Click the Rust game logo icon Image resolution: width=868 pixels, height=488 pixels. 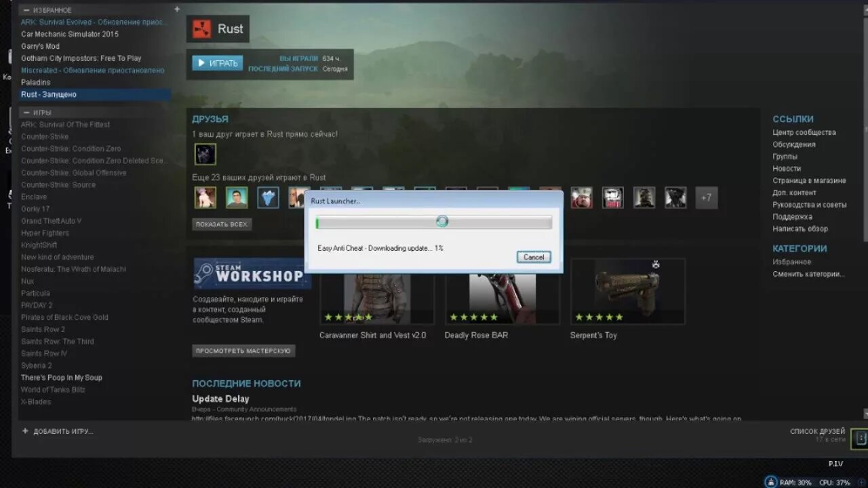click(x=201, y=29)
